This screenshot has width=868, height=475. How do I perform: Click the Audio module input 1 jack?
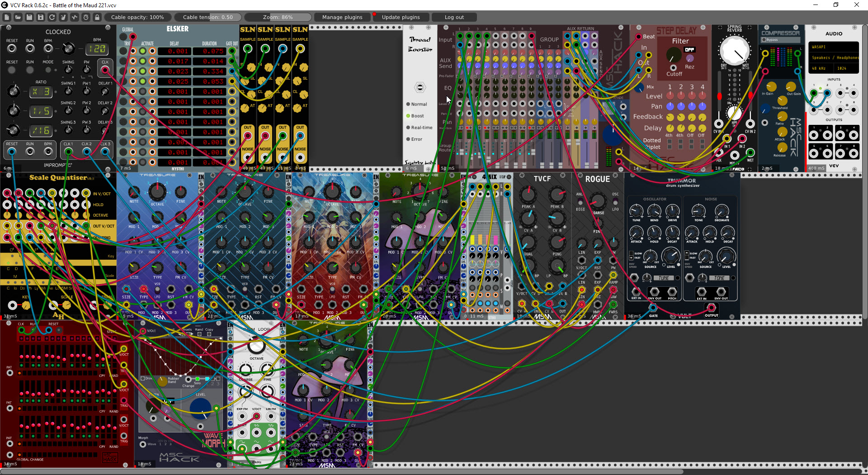[x=813, y=93]
